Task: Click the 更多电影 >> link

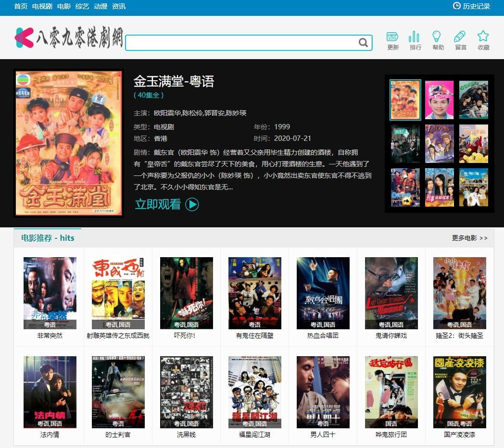Action: (469, 238)
